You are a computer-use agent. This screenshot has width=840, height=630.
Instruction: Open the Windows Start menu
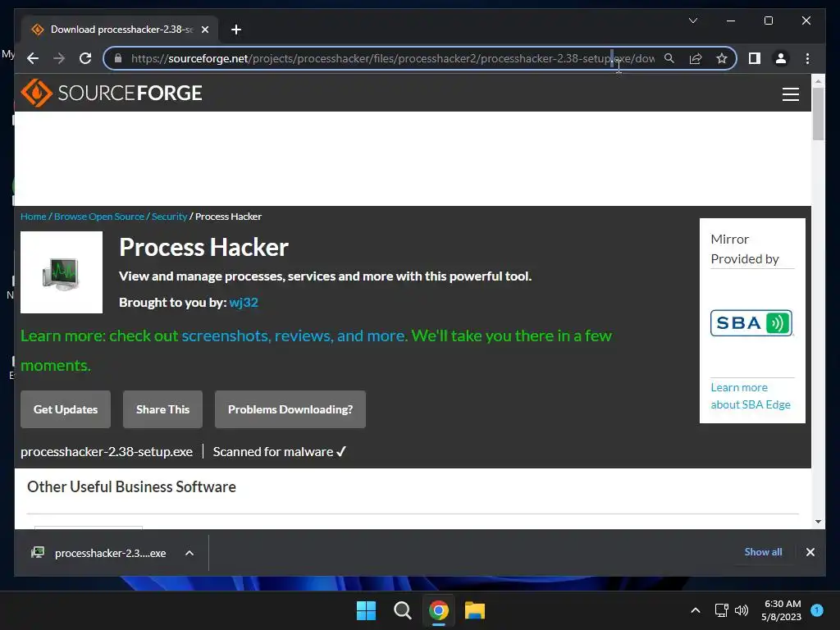point(367,610)
